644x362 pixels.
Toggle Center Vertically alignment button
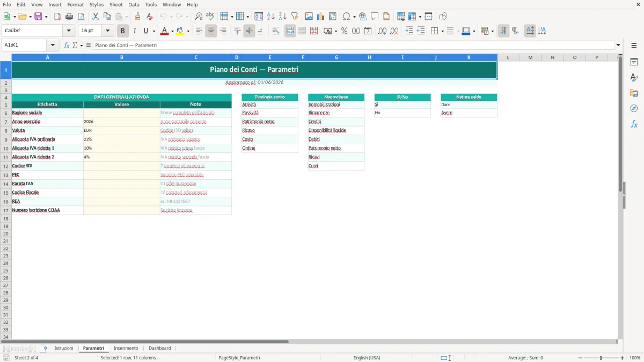click(249, 31)
